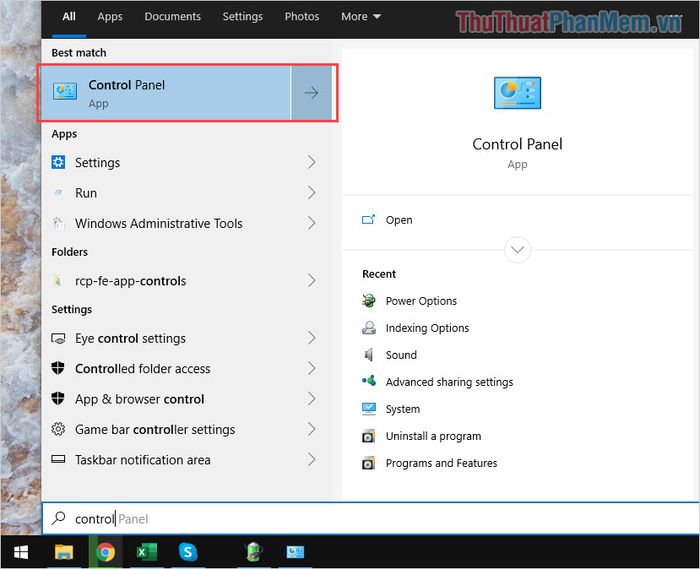Click the Programs and Features icon
Screen dimensions: 700x569
368,463
